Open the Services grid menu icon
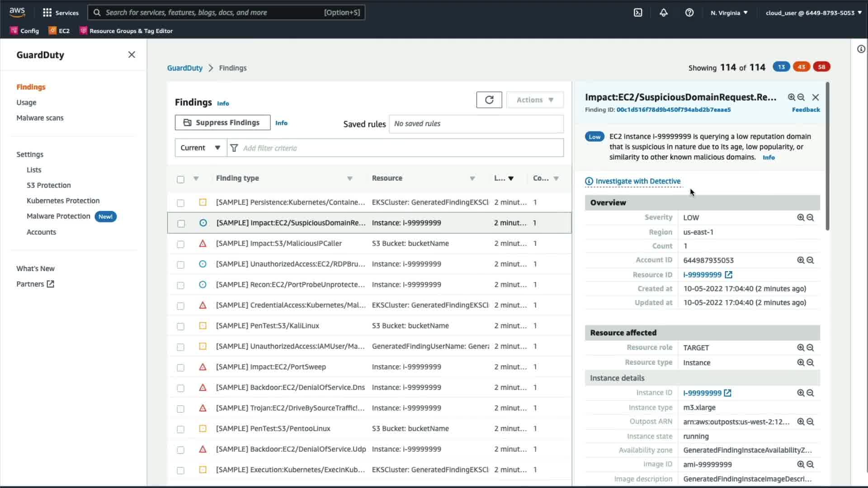Viewport: 868px width, 488px height. (47, 13)
